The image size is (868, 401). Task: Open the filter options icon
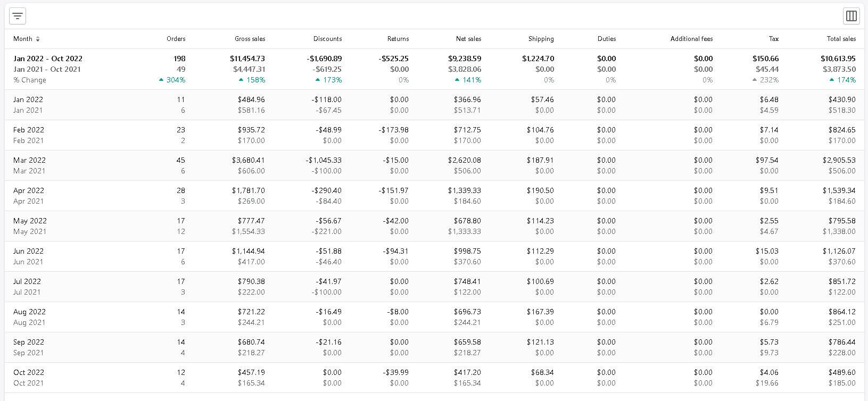pos(18,16)
